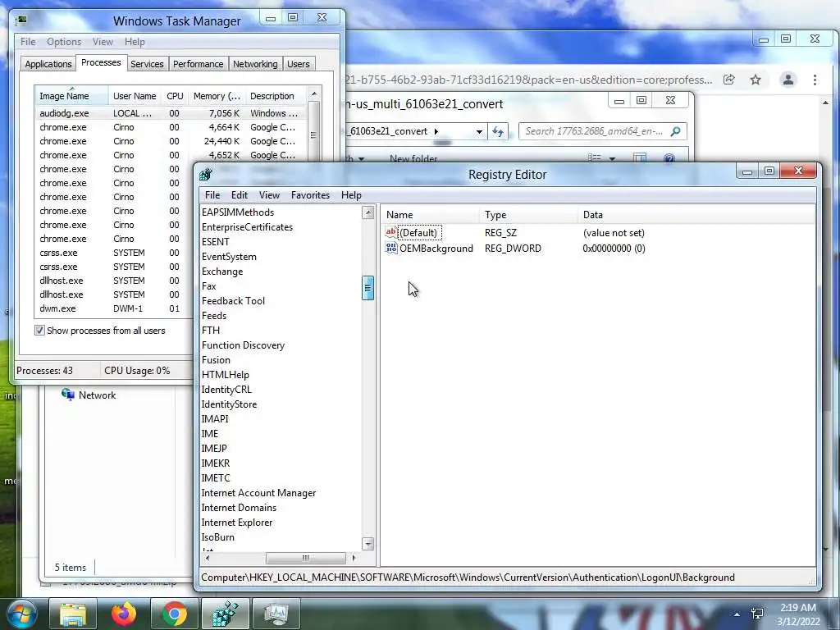Click registry tree vertical scrollbar thumb
This screenshot has height=630, width=840.
(x=367, y=288)
